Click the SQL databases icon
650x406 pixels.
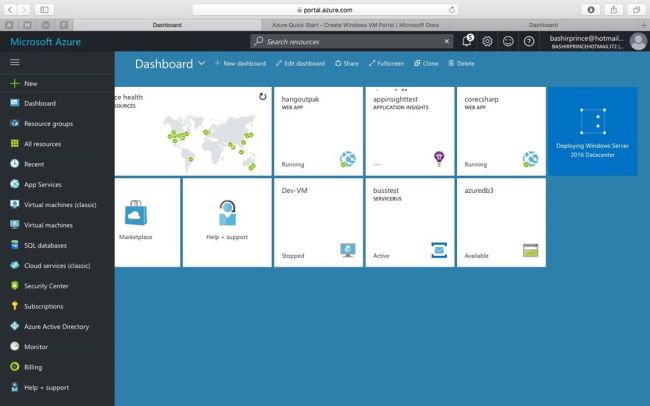tap(15, 245)
